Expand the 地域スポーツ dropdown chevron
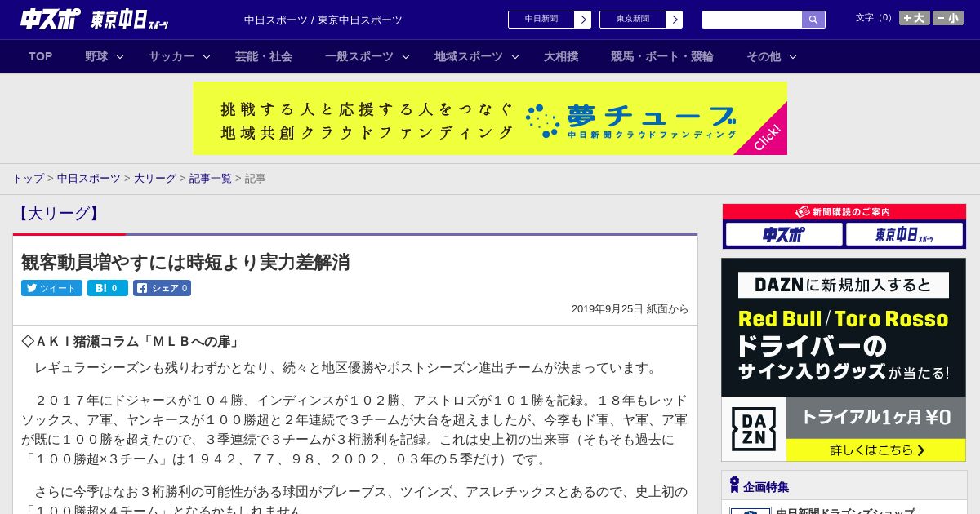Image resolution: width=980 pixels, height=514 pixels. point(515,56)
